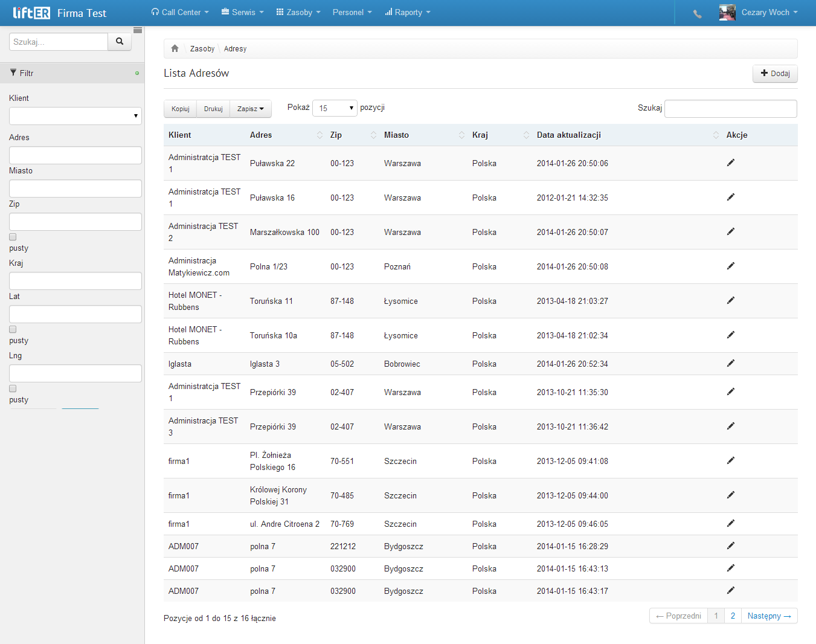Open the Raporty menu
816x644 pixels.
click(x=408, y=12)
